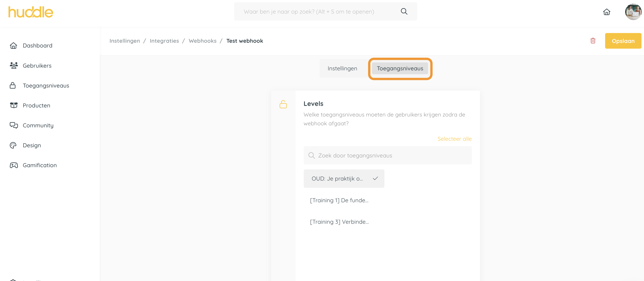The height and width of the screenshot is (281, 644).
Task: Click the Webhooks breadcrumb link
Action: (202, 41)
